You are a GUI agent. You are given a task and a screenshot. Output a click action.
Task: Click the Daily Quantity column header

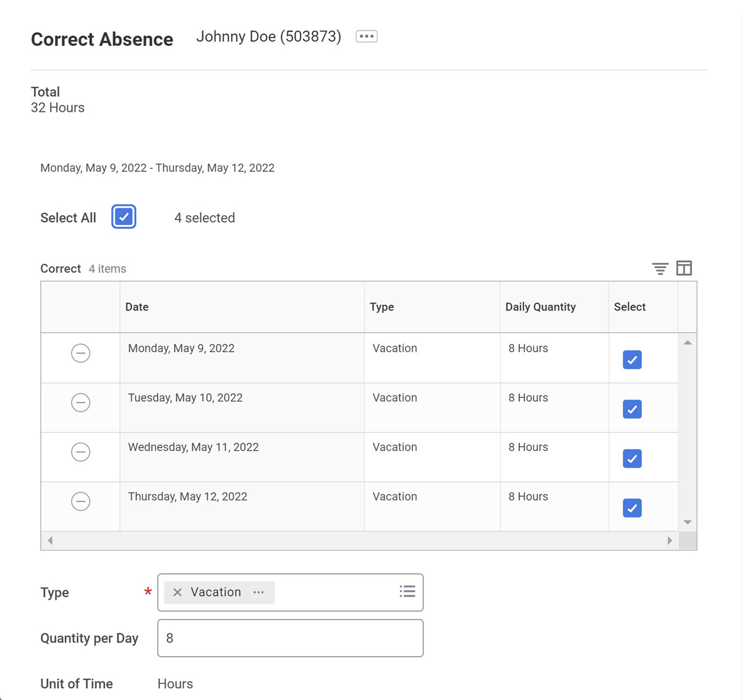pyautogui.click(x=555, y=307)
